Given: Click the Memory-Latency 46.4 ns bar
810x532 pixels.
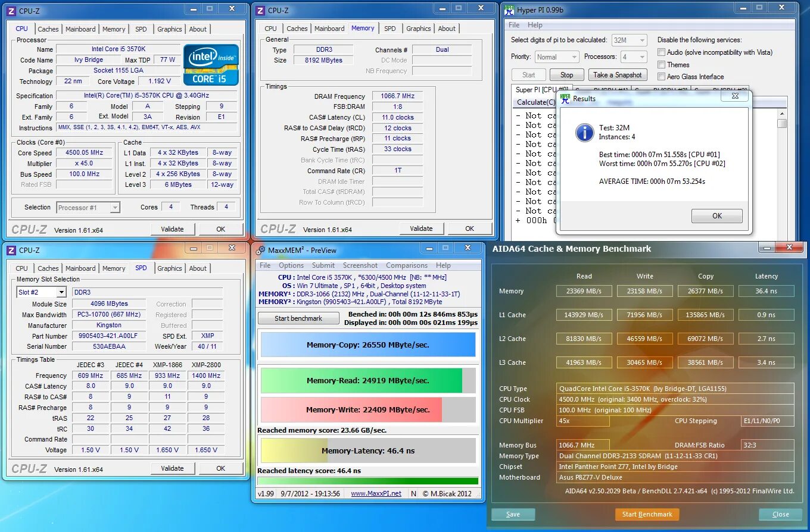Looking at the screenshot, I should pyautogui.click(x=368, y=450).
